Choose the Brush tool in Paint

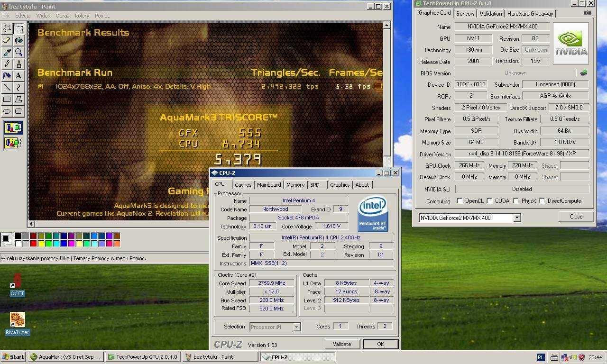pos(18,64)
